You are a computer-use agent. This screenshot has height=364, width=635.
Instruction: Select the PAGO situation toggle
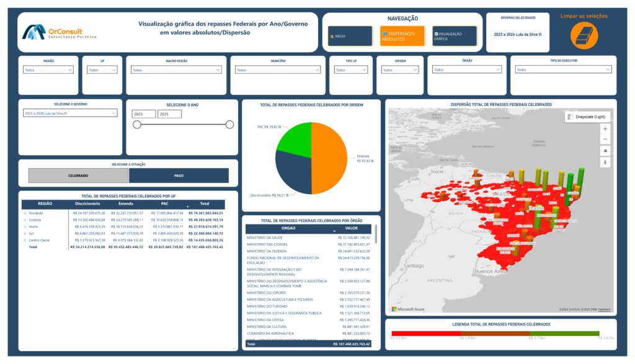(179, 175)
